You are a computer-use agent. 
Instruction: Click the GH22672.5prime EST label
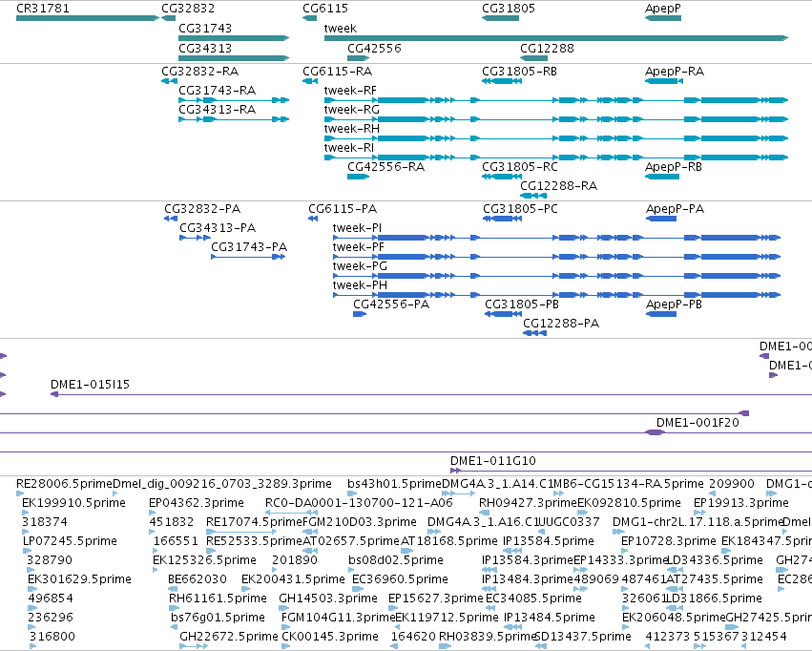click(x=229, y=637)
